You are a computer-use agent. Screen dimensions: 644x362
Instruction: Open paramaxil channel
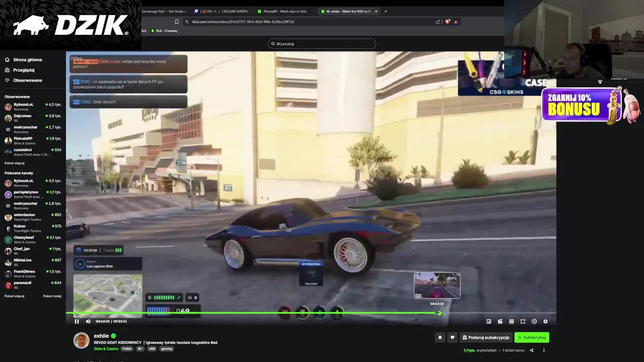click(x=33, y=285)
